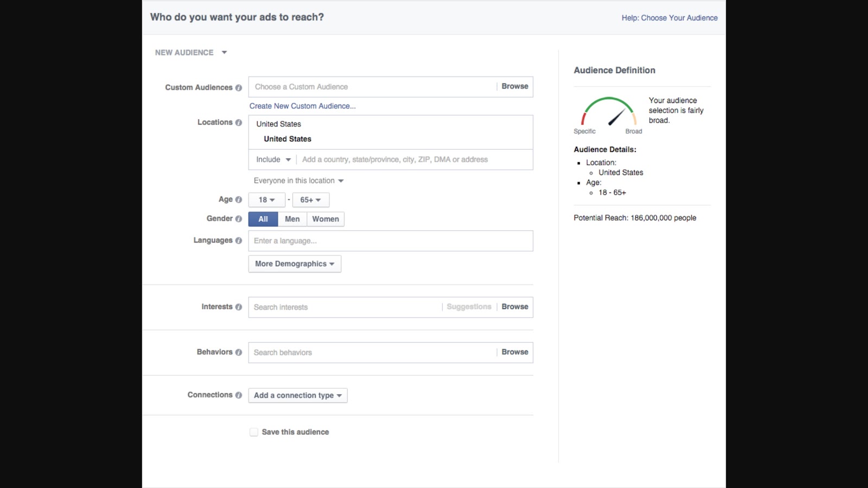Click Create New Custom Audience link
Screen dimensions: 868x488
302,106
